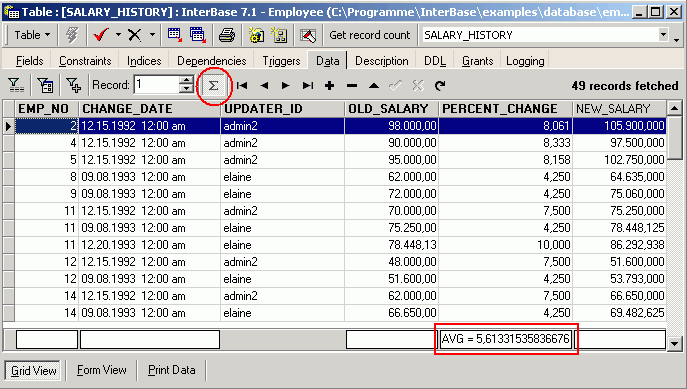The height and width of the screenshot is (389, 687).
Task: Switch to Form View
Action: (102, 370)
